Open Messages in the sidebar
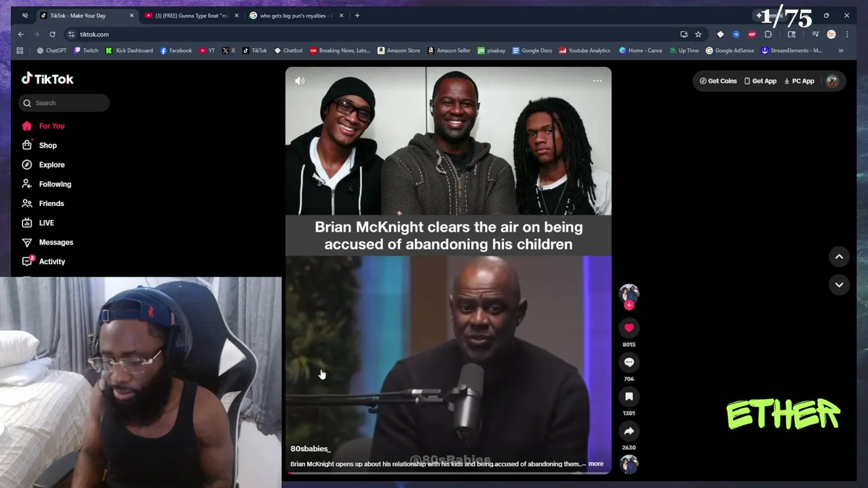This screenshot has height=488, width=868. click(x=47, y=242)
